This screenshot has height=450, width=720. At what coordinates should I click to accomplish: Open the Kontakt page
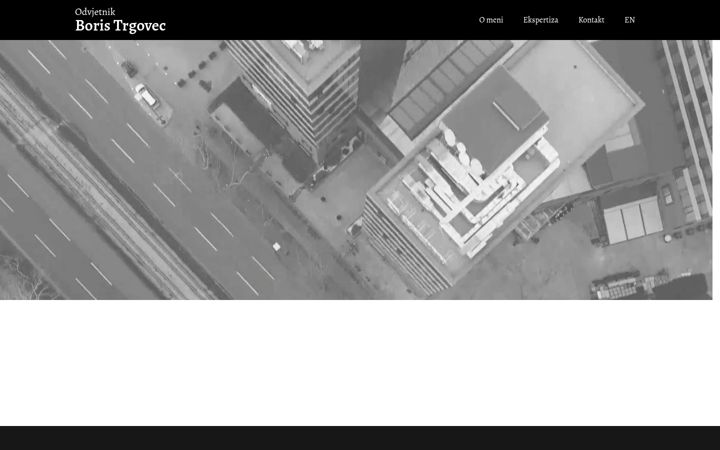591,20
